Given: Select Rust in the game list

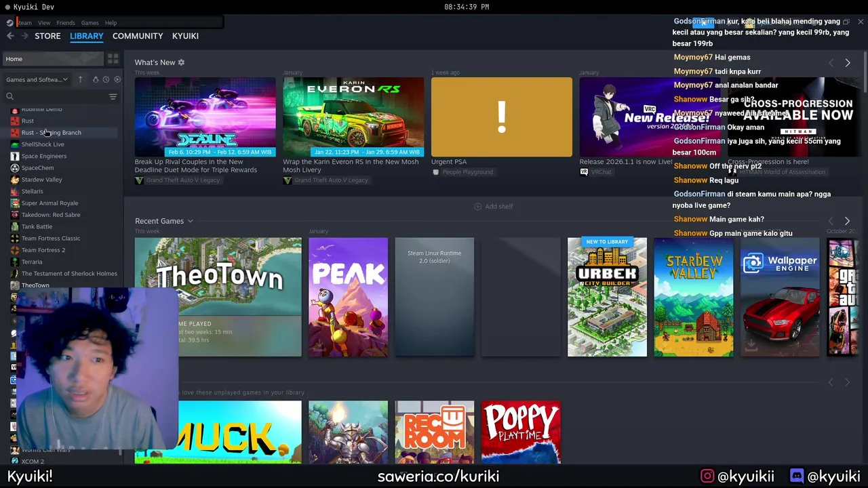Looking at the screenshot, I should click(27, 121).
